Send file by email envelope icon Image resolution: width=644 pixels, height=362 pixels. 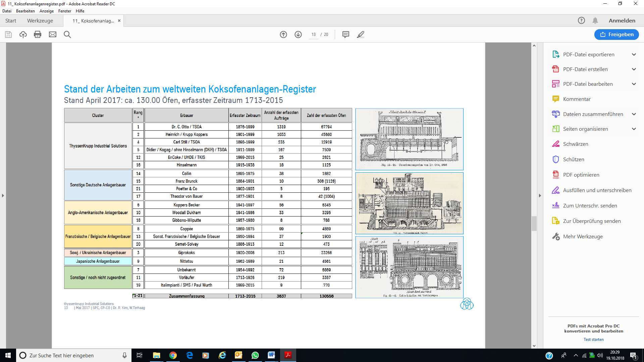pos(53,35)
